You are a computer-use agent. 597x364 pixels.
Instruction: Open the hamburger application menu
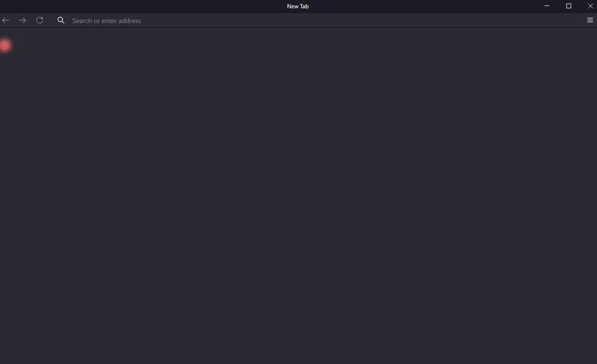590,20
